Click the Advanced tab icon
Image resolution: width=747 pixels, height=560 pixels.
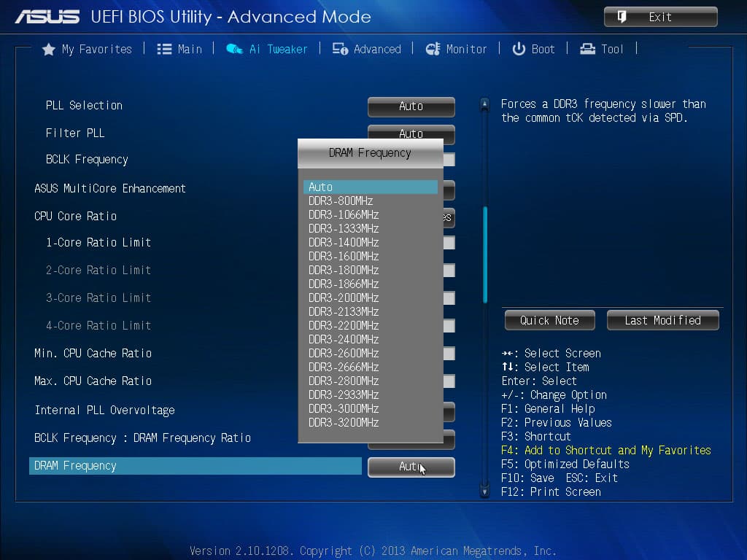click(340, 49)
